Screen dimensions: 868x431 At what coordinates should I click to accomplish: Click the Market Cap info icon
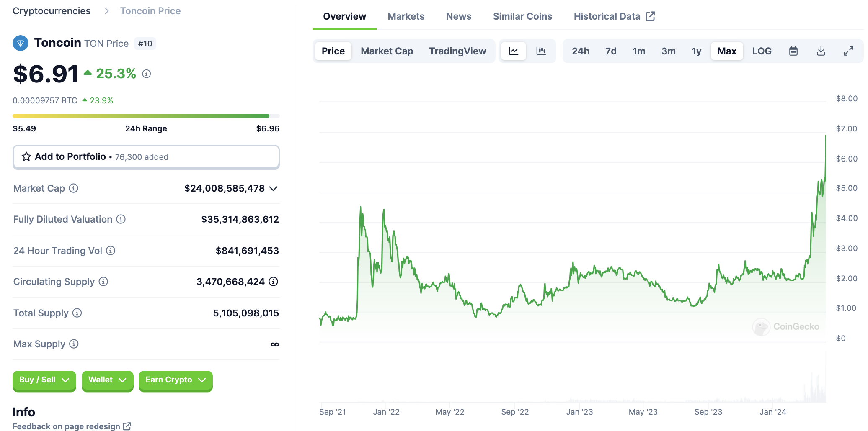74,188
